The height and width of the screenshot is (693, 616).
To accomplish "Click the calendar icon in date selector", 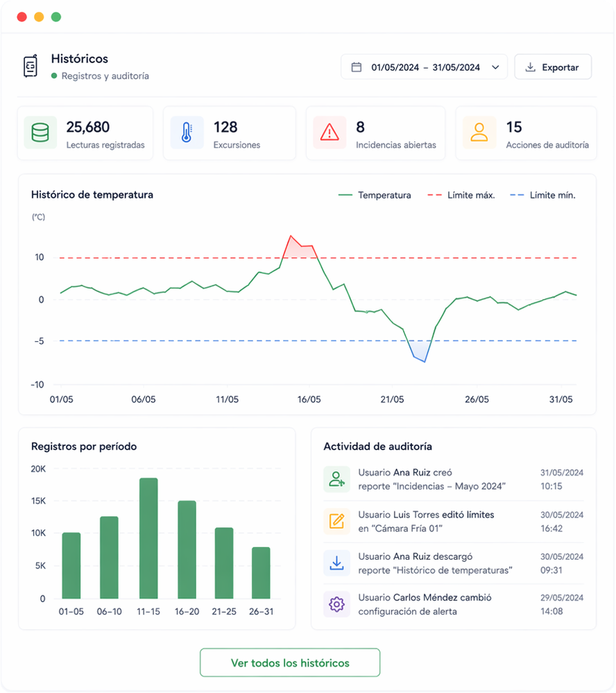I will (357, 67).
